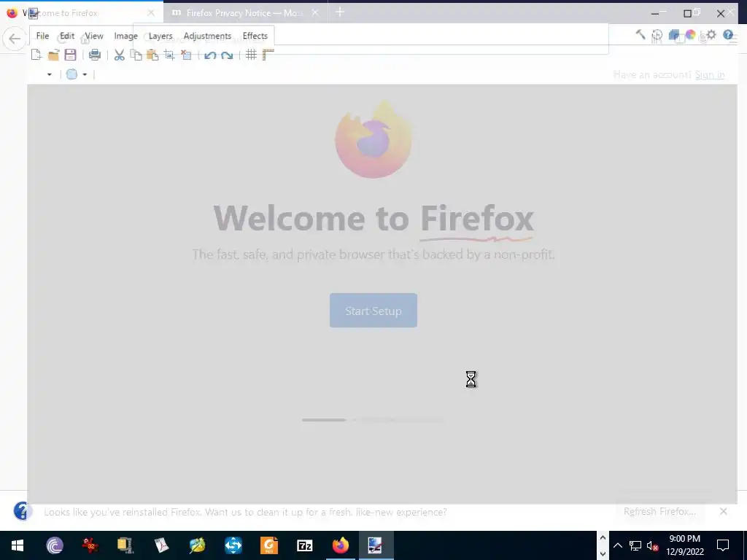Open the Image menu
The height and width of the screenshot is (560, 747).
point(125,36)
